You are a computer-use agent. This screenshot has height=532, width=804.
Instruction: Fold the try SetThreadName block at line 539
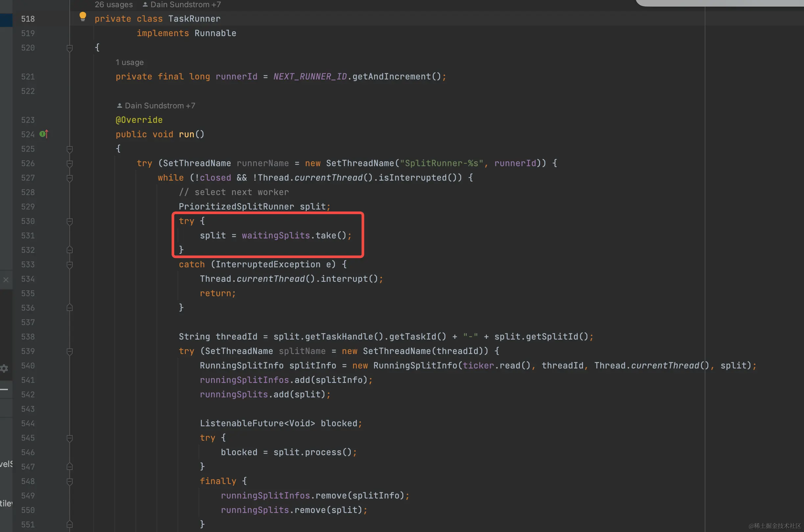pos(70,351)
